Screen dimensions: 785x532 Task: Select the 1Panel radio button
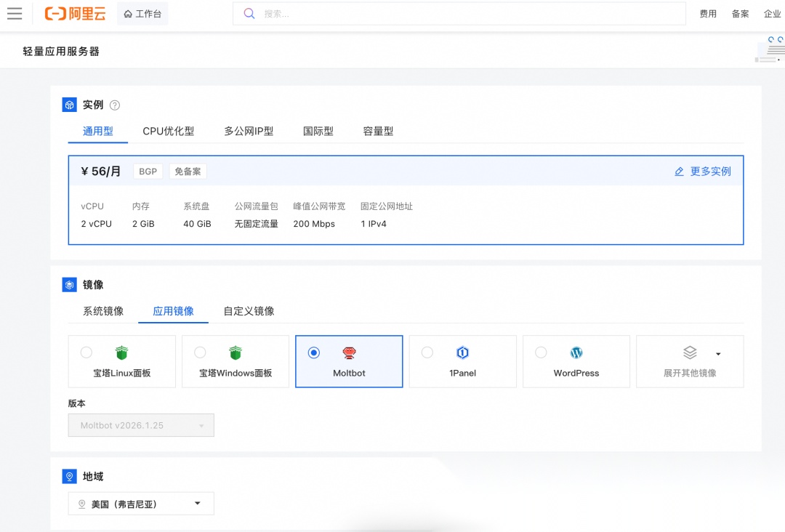[x=427, y=352]
